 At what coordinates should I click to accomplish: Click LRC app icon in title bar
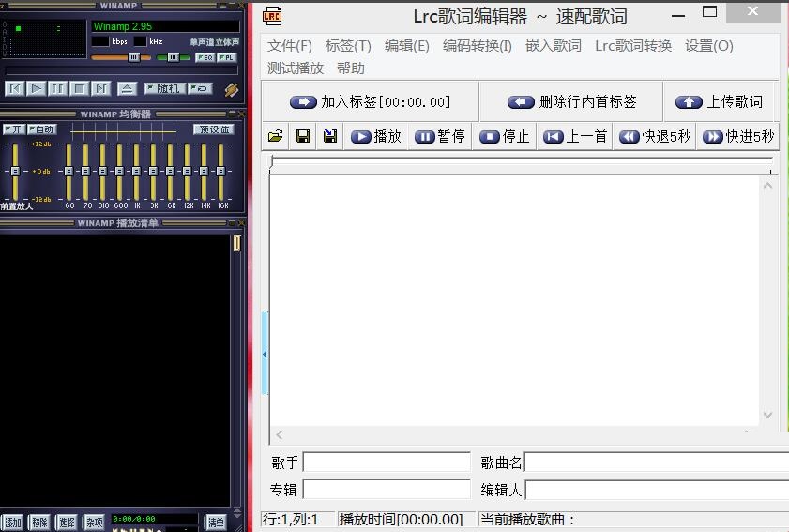pos(272,17)
